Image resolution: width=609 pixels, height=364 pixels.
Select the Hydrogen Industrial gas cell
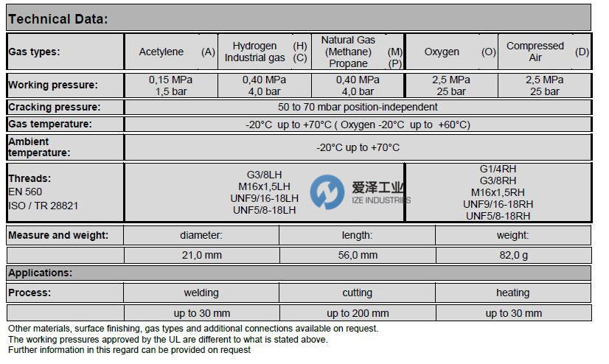(265, 52)
